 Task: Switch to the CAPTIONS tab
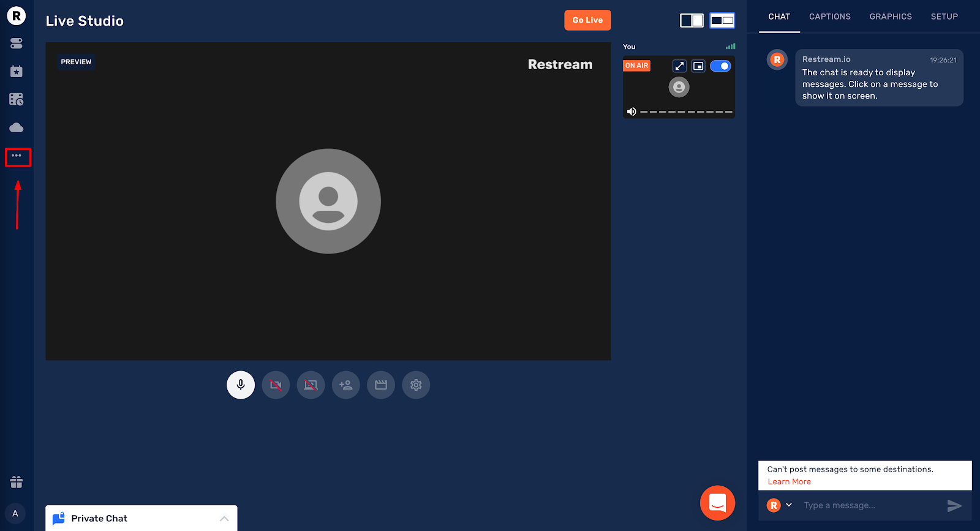pos(830,17)
